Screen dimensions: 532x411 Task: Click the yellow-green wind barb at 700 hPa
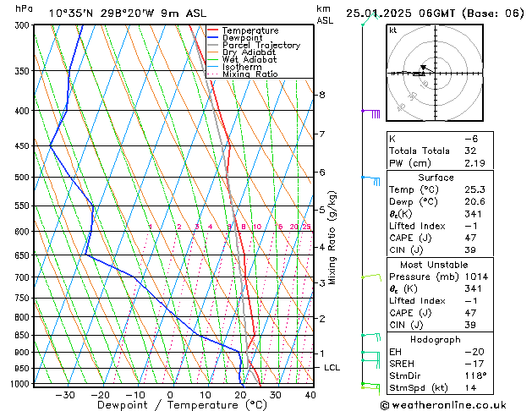(371, 277)
